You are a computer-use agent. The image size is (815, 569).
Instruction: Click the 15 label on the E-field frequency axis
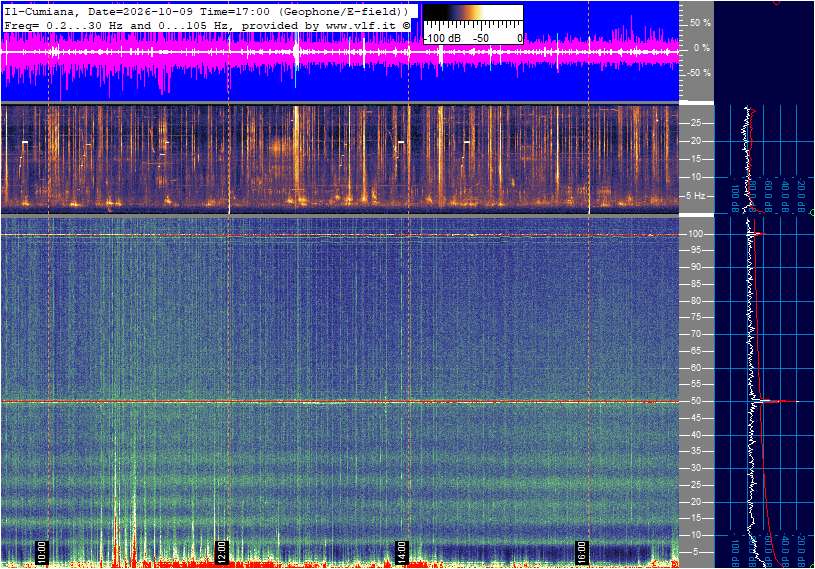pos(696,519)
